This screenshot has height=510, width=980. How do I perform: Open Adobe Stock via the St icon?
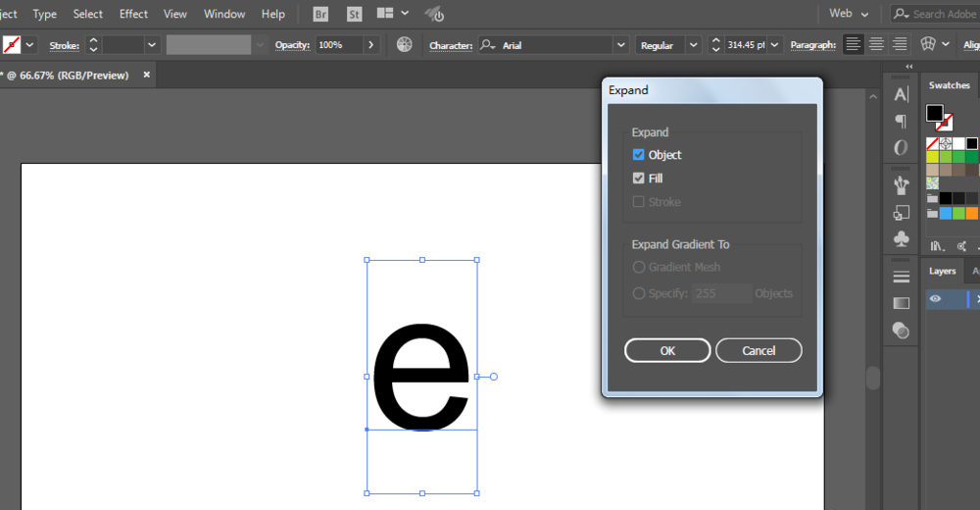click(x=353, y=14)
